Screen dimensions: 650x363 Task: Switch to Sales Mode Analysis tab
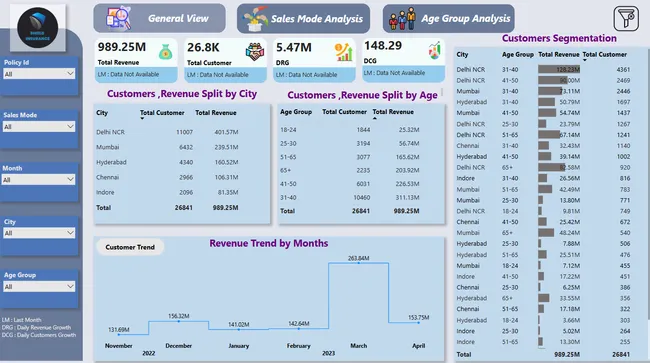tap(303, 19)
